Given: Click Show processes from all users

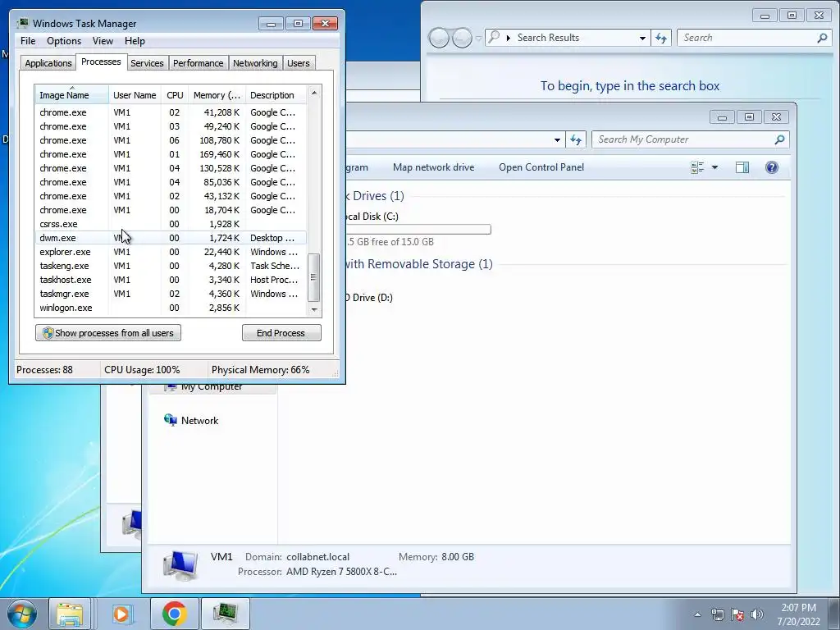Looking at the screenshot, I should [x=108, y=333].
